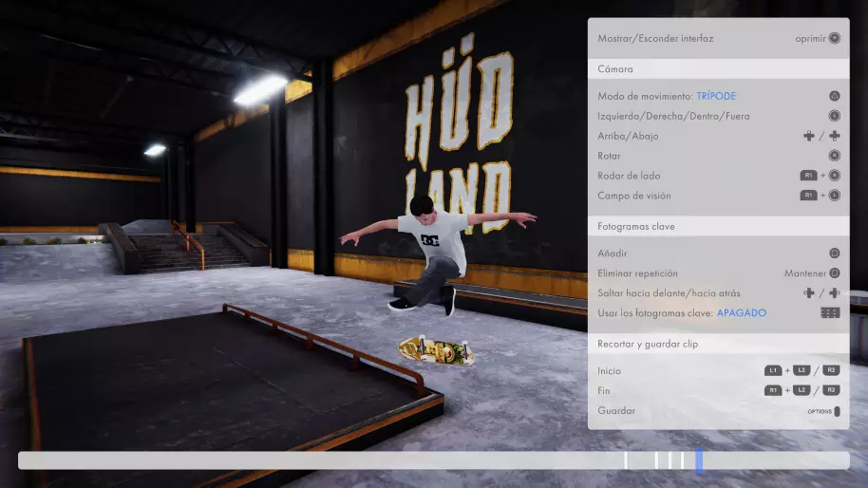Click the R1 glyph in Fin row

773,390
